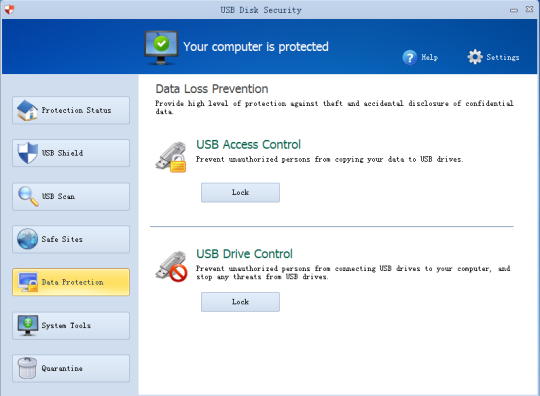Click the USB Access Control padlock drive icon

(x=171, y=157)
